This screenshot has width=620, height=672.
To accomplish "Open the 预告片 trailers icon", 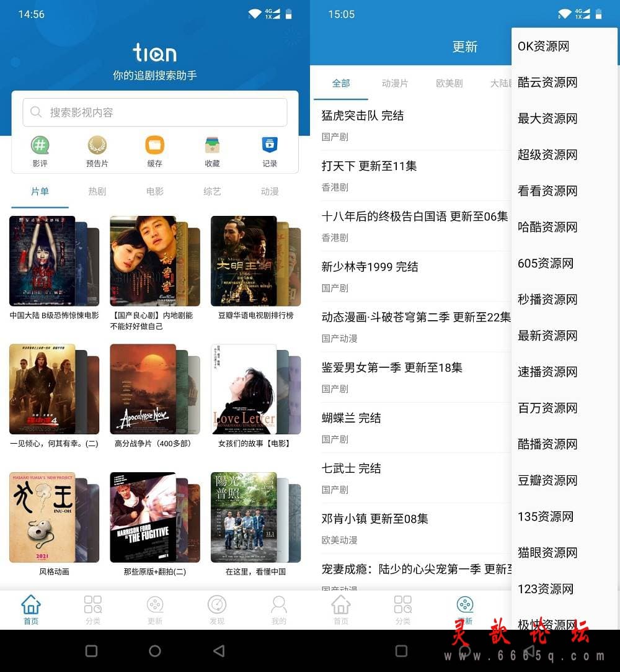I will pyautogui.click(x=97, y=145).
